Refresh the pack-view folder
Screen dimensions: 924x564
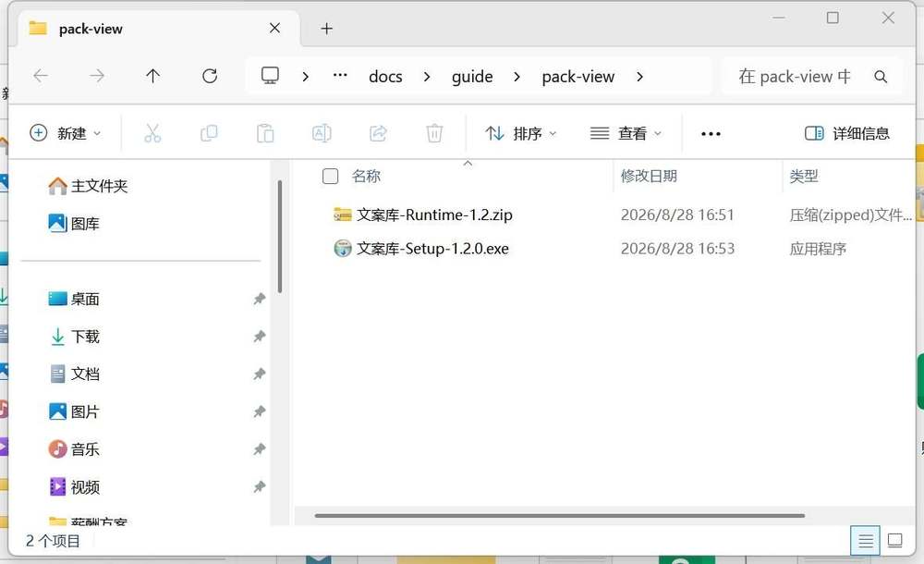210,76
